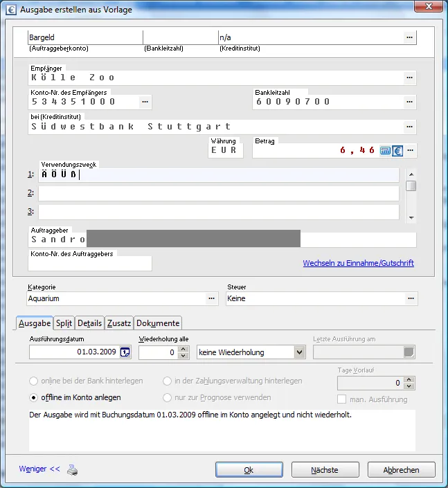Screen dimensions: 448x488
Task: Open calculator icon in Betrag field
Action: [x=386, y=150]
